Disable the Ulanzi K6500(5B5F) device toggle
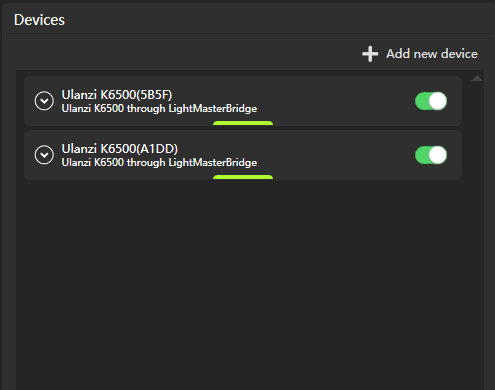This screenshot has width=495, height=390. 431,101
